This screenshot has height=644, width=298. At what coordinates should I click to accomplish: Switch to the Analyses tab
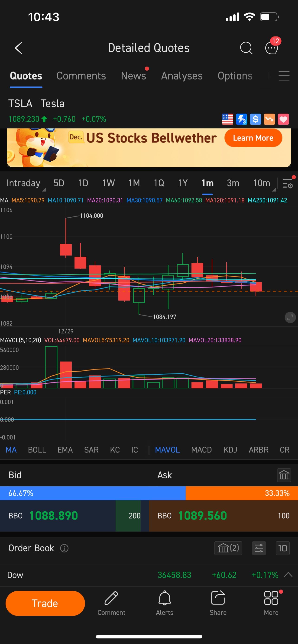coord(182,76)
